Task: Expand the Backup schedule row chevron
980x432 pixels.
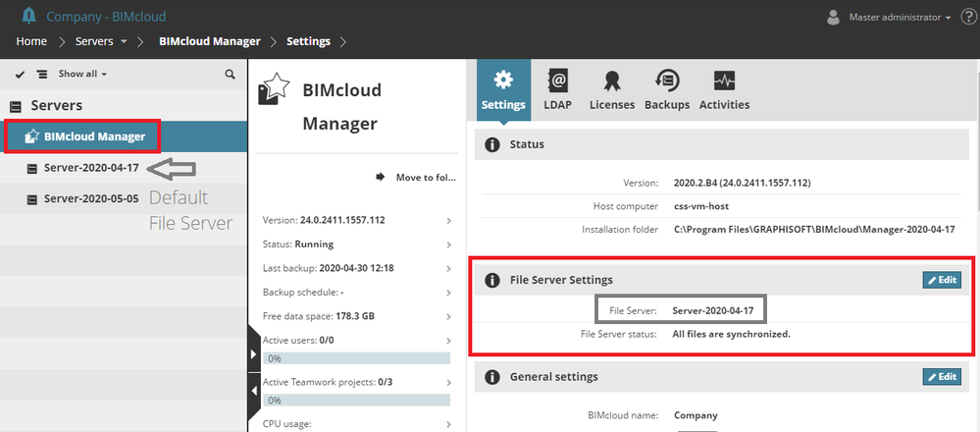Action: click(448, 292)
